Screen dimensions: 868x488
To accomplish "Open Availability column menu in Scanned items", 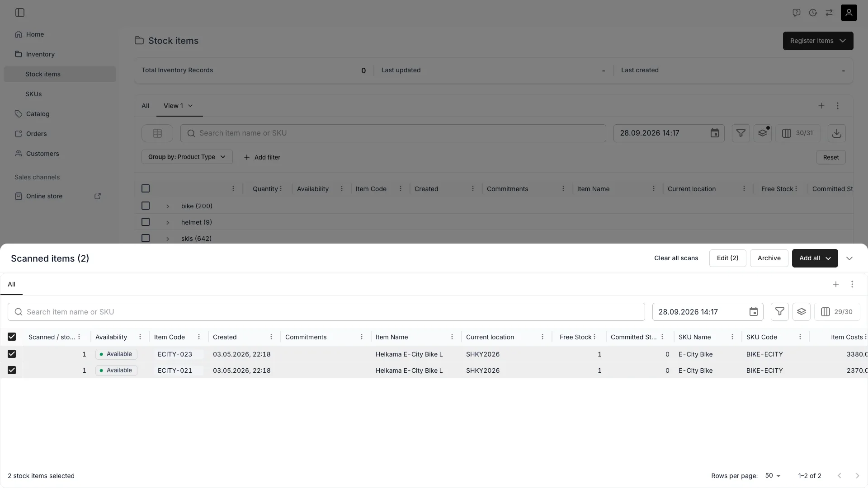I will click(x=140, y=337).
